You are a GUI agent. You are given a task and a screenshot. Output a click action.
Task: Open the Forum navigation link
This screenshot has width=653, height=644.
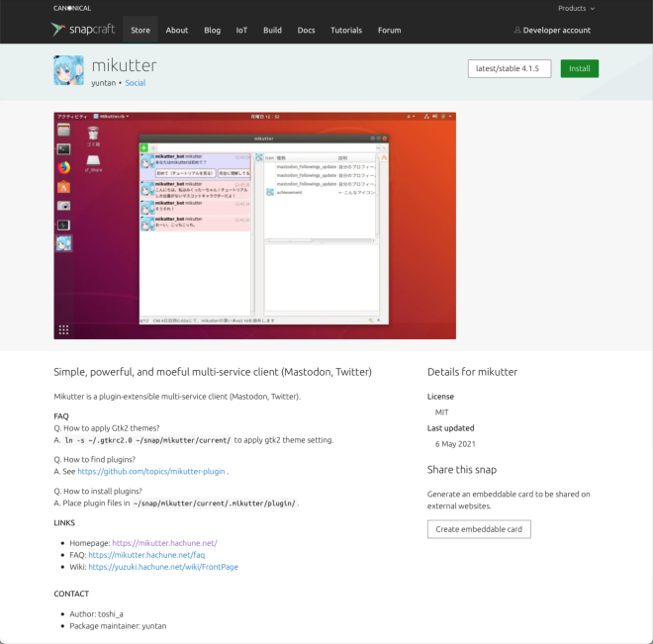[390, 30]
